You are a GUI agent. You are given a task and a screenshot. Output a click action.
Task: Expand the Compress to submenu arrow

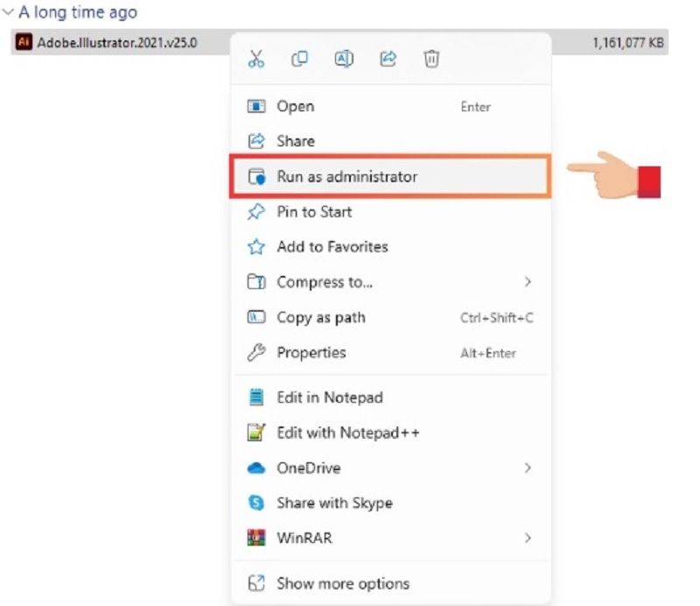pyautogui.click(x=528, y=282)
